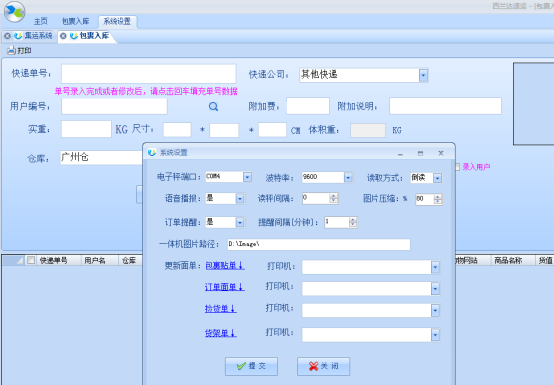Close the 包裹入库 document tab
The height and width of the screenshot is (385, 554).
point(63,36)
